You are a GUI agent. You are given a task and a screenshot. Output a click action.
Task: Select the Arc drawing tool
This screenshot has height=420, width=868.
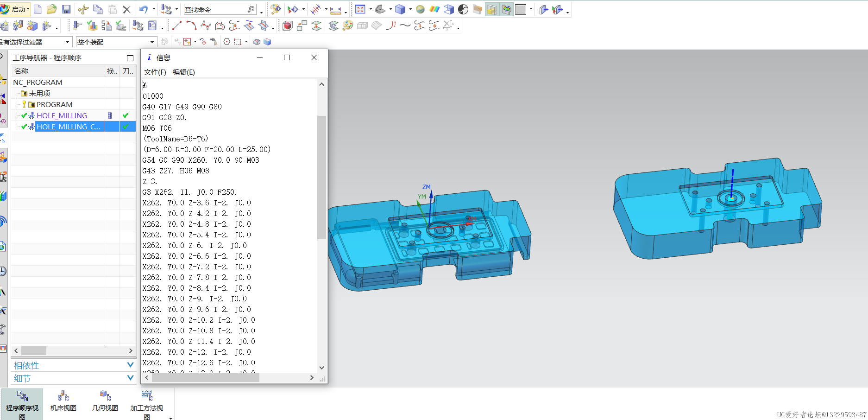pos(191,25)
